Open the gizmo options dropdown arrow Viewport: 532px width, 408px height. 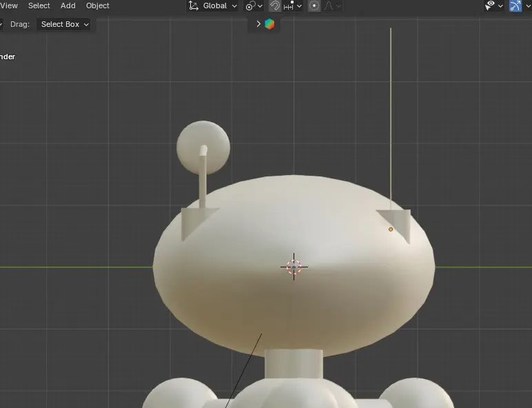pos(528,6)
